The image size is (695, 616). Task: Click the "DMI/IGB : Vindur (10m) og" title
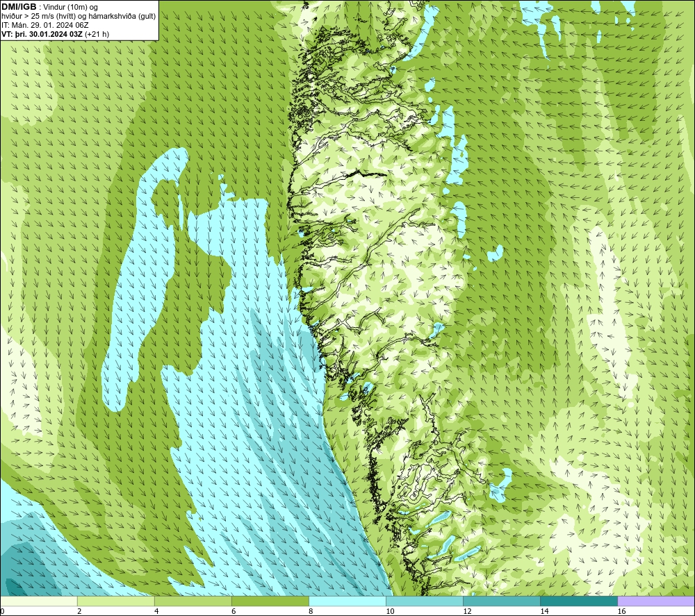click(x=49, y=7)
